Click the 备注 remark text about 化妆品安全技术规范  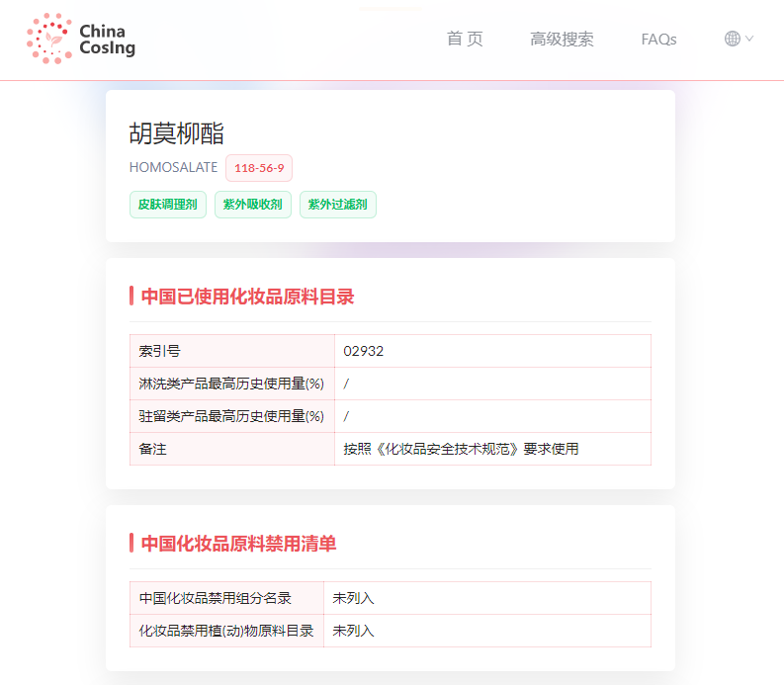(x=461, y=449)
